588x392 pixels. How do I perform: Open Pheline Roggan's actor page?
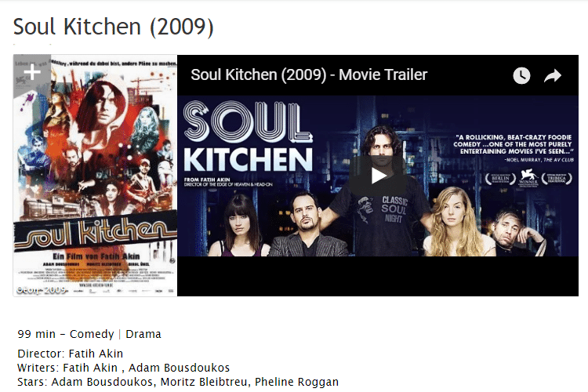click(296, 382)
